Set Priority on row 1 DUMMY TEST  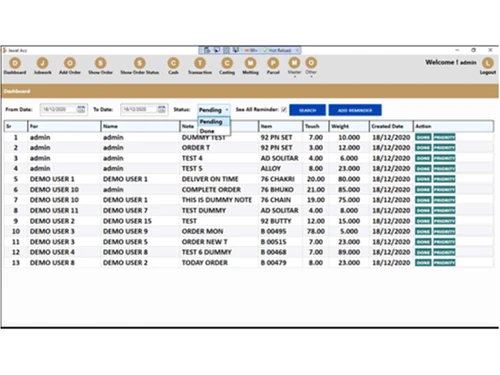pos(444,137)
